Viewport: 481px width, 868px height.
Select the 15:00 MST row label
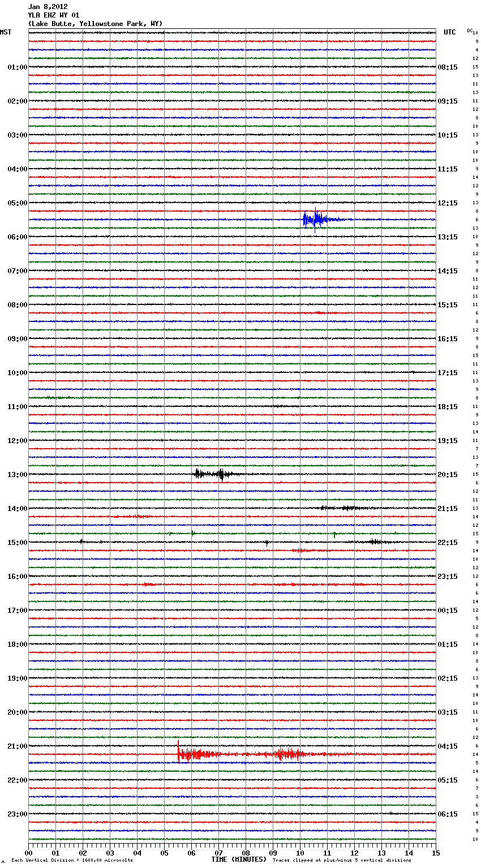click(x=17, y=543)
